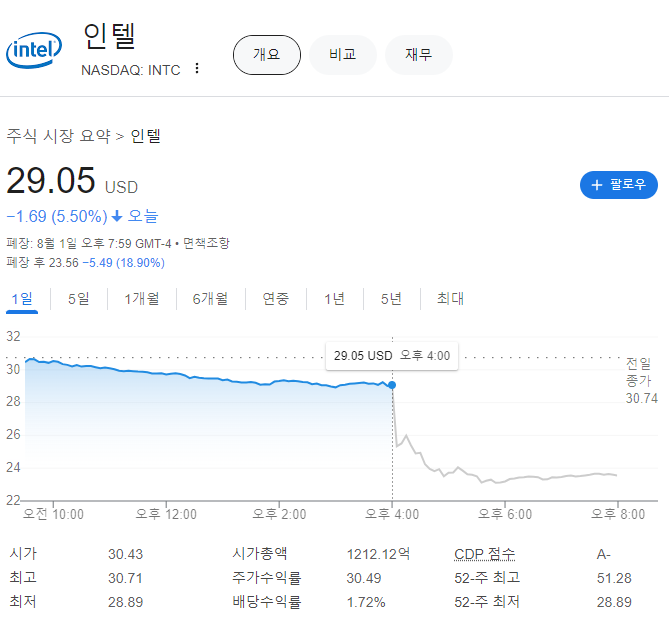Click the NASDAQ: INTC ticker text
This screenshot has height=620, width=669.
(x=131, y=70)
